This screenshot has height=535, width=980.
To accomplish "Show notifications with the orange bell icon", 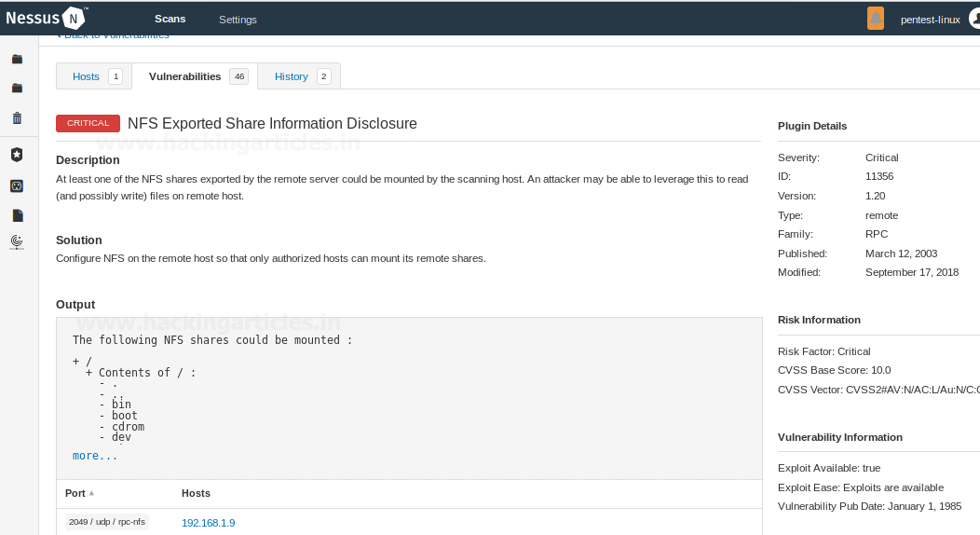I will click(876, 19).
